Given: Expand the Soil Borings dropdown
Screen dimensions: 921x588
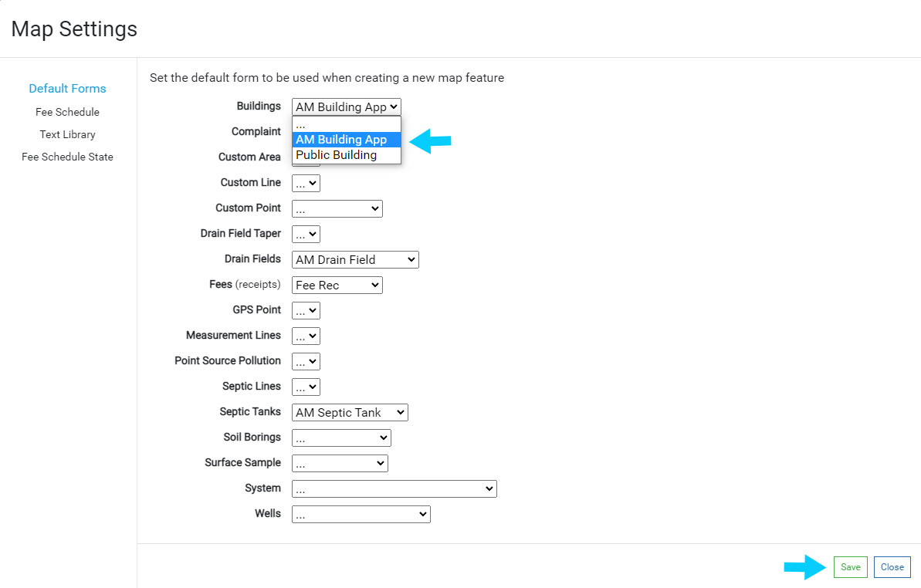Looking at the screenshot, I should tap(341, 438).
